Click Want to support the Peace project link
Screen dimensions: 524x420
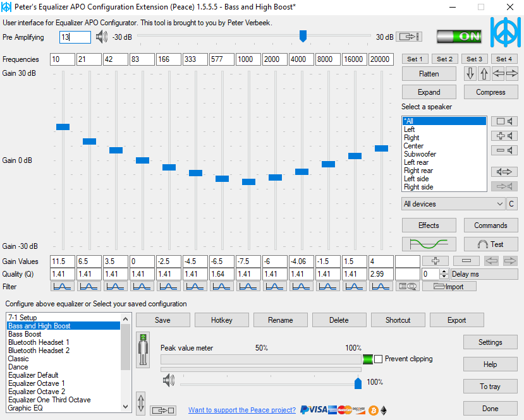pyautogui.click(x=242, y=410)
